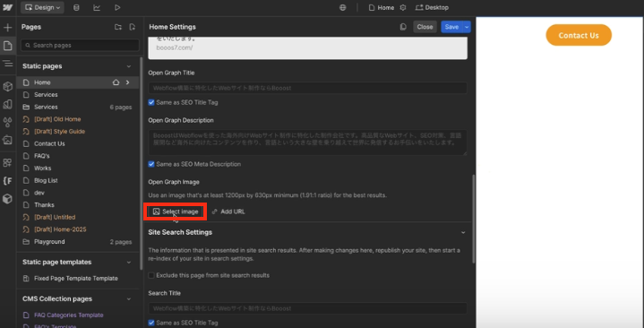Screen dimensions: 644x328
Task: Open the Services folder with 6 pages
Action: click(x=78, y=108)
